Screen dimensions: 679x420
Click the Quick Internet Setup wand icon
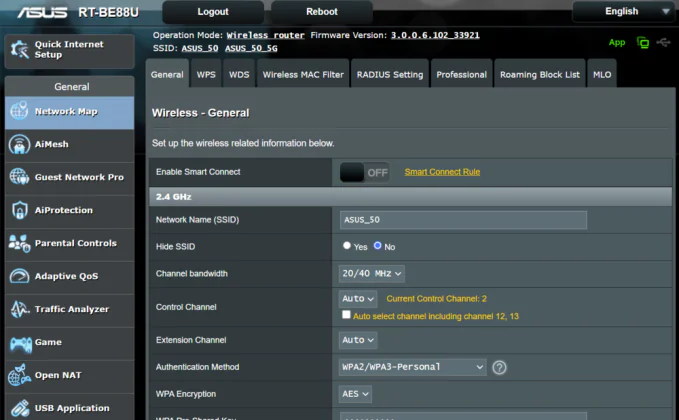pyautogui.click(x=19, y=49)
